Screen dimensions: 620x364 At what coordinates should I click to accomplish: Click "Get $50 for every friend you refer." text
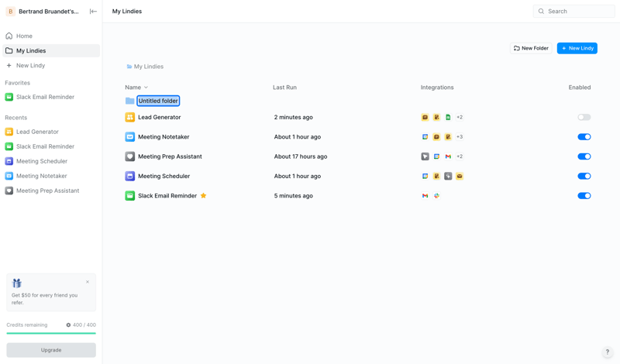[x=45, y=299]
